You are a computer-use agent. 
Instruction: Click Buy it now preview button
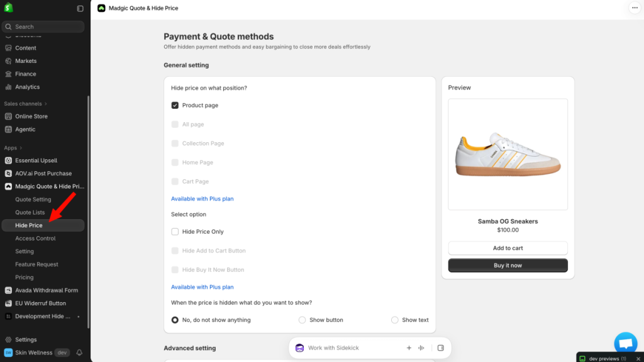coord(508,265)
